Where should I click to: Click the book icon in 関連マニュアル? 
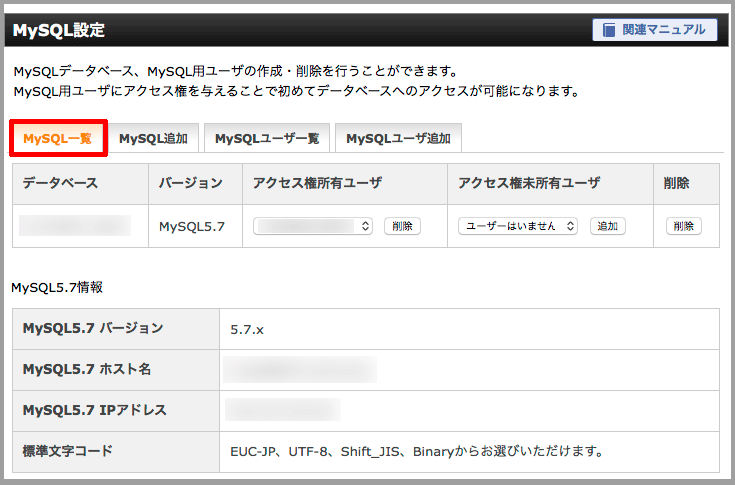pos(609,30)
